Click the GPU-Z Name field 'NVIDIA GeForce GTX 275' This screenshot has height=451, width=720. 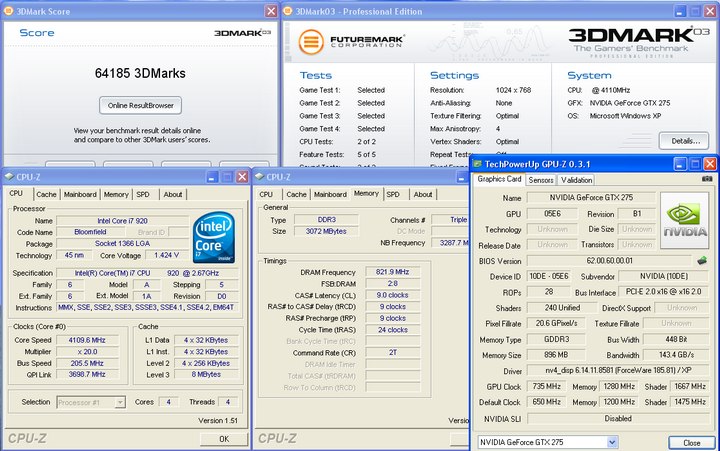click(591, 197)
